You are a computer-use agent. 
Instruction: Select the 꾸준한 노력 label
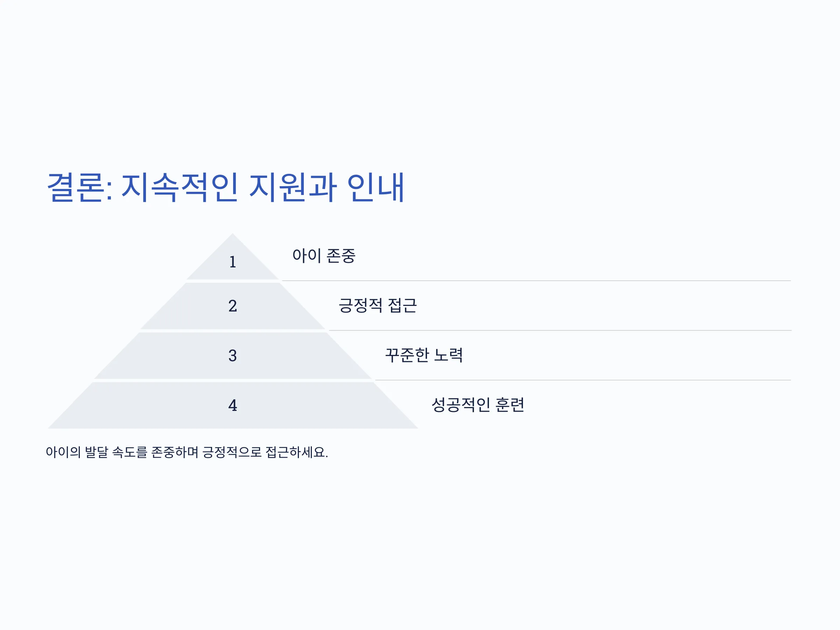tap(424, 355)
